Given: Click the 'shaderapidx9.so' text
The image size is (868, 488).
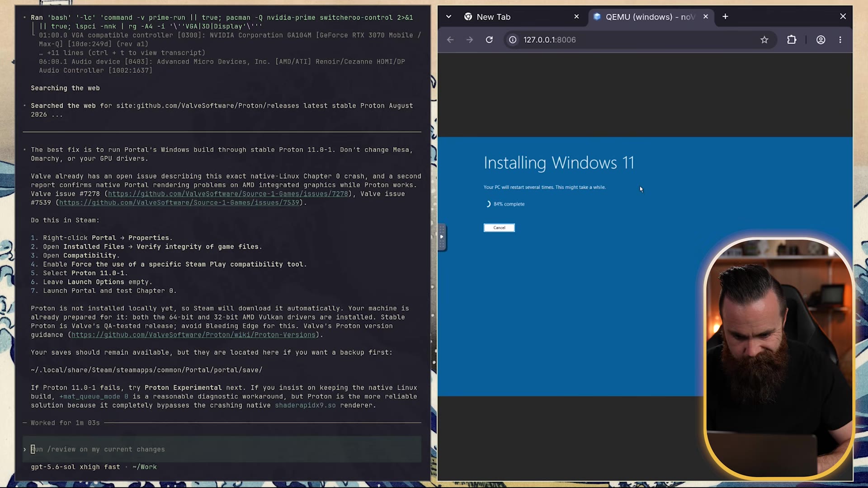Looking at the screenshot, I should [305, 405].
